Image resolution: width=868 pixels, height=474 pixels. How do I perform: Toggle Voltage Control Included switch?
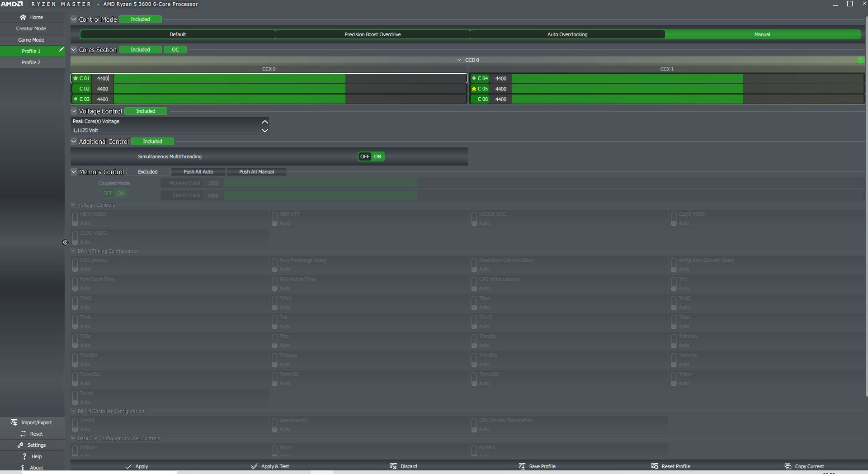[x=146, y=111]
